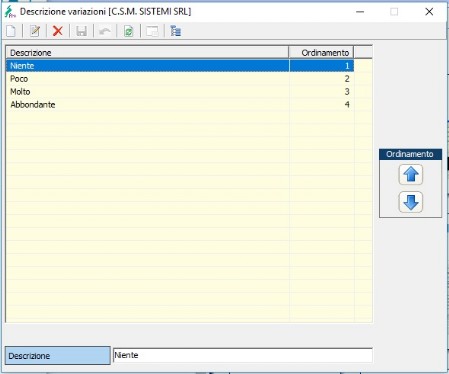Click the New record toolbar icon
Screen dimensions: 449x374
point(11,31)
